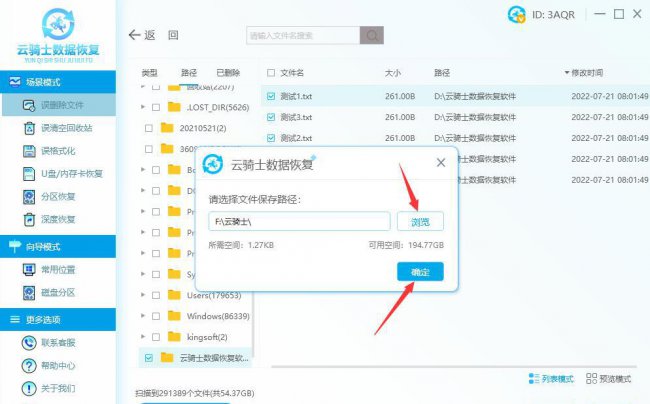Screen dimensions: 650x404
Task: Sort by 修改时间 dropdown arrow
Action: [x=567, y=73]
